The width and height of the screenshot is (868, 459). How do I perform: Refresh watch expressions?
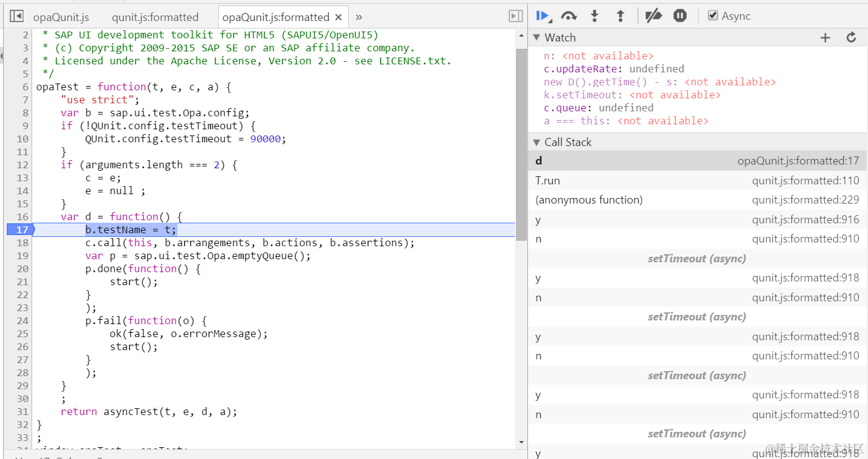[x=851, y=38]
